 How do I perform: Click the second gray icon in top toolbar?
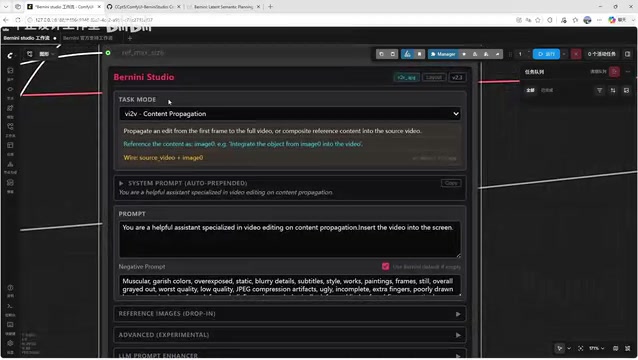(x=392, y=54)
